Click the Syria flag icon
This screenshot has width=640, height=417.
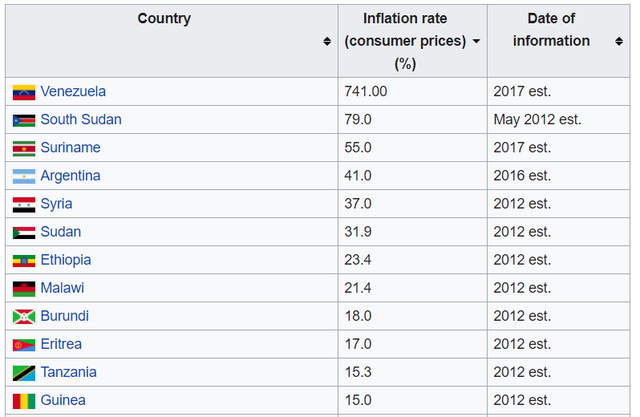[24, 204]
